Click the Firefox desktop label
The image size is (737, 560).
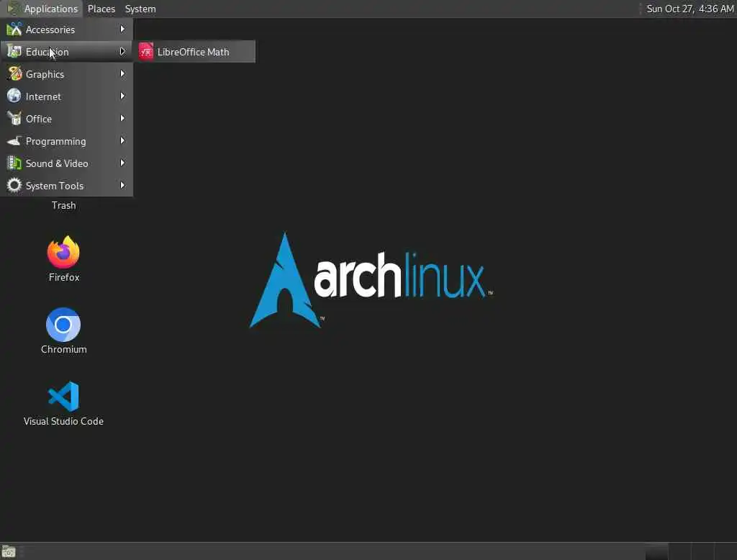coord(64,277)
